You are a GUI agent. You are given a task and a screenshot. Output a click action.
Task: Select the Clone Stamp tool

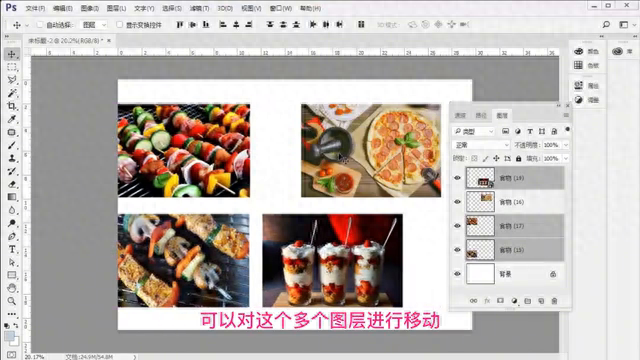(11, 158)
